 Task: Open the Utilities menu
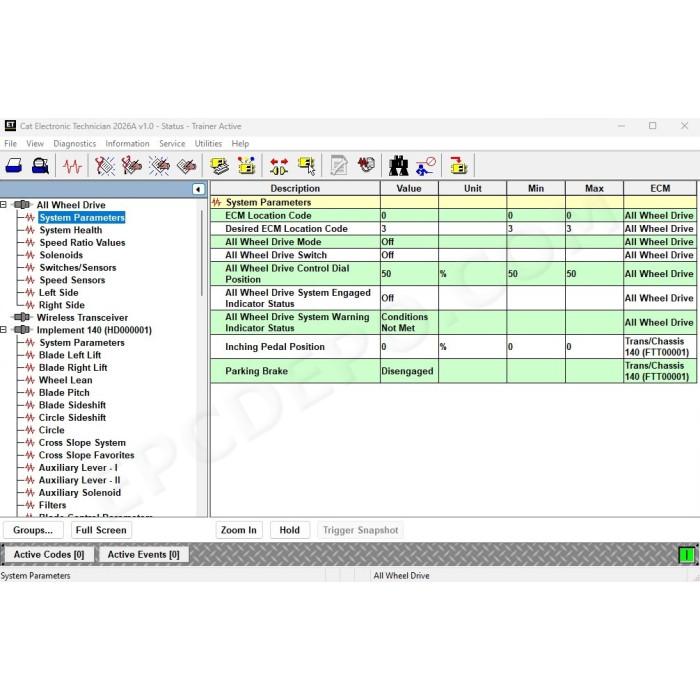click(208, 144)
